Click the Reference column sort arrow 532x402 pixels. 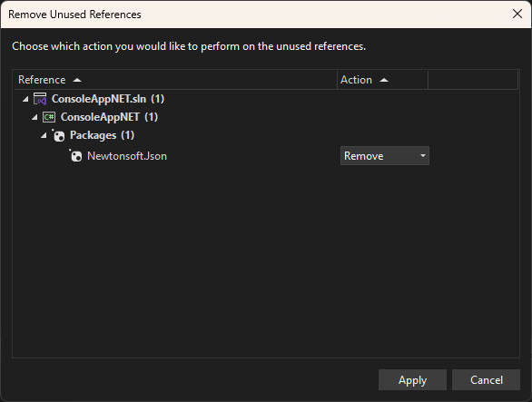tap(77, 80)
